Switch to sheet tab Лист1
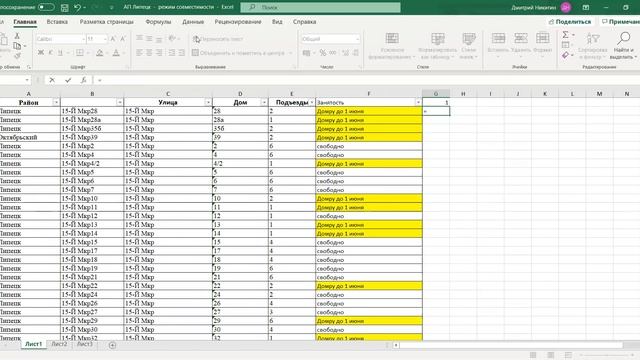 point(33,344)
